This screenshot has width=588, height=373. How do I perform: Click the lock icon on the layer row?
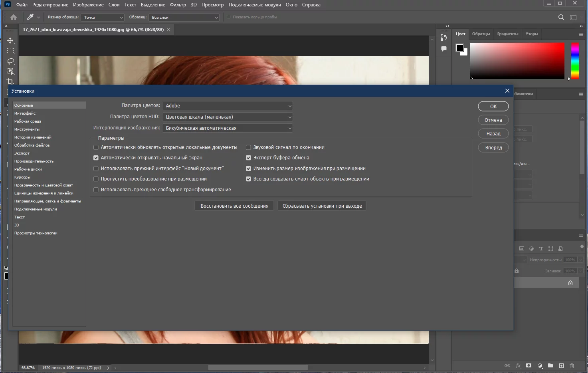click(x=570, y=283)
